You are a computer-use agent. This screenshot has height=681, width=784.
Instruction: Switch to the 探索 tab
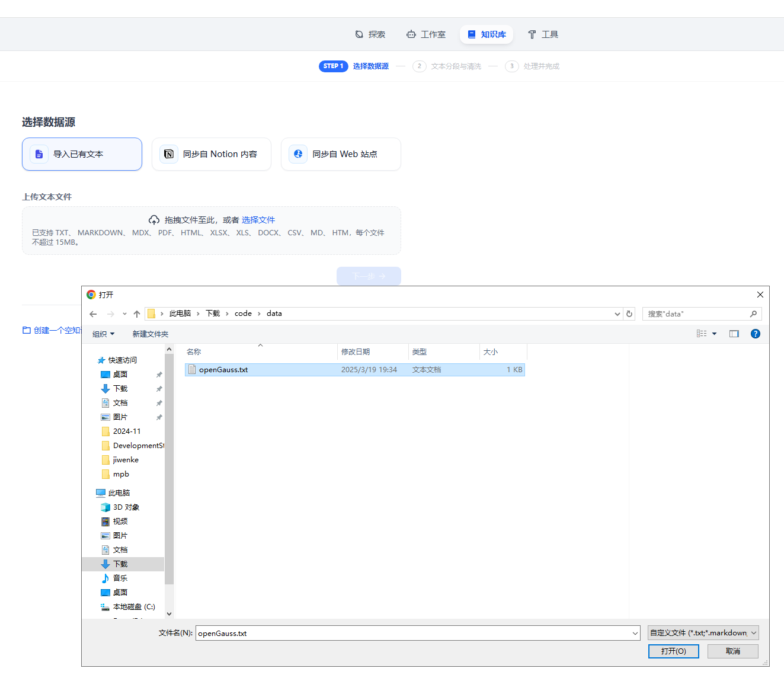click(370, 34)
